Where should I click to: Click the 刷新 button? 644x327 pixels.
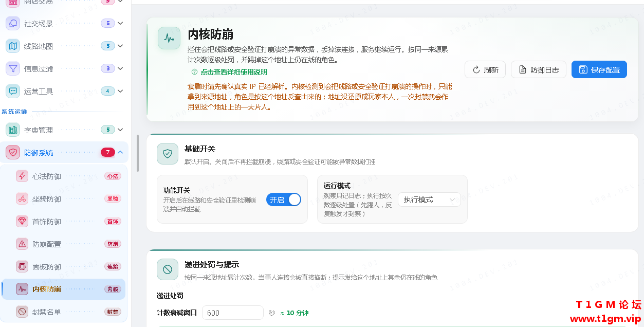pos(485,69)
